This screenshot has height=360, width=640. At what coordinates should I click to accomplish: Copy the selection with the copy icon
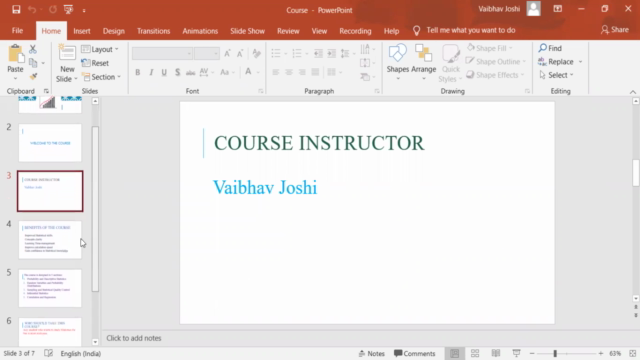point(33,63)
